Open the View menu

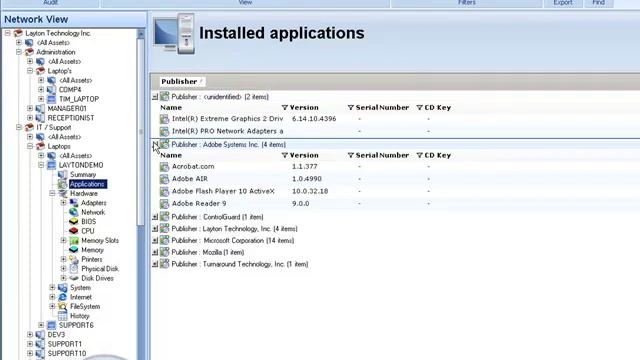245,3
